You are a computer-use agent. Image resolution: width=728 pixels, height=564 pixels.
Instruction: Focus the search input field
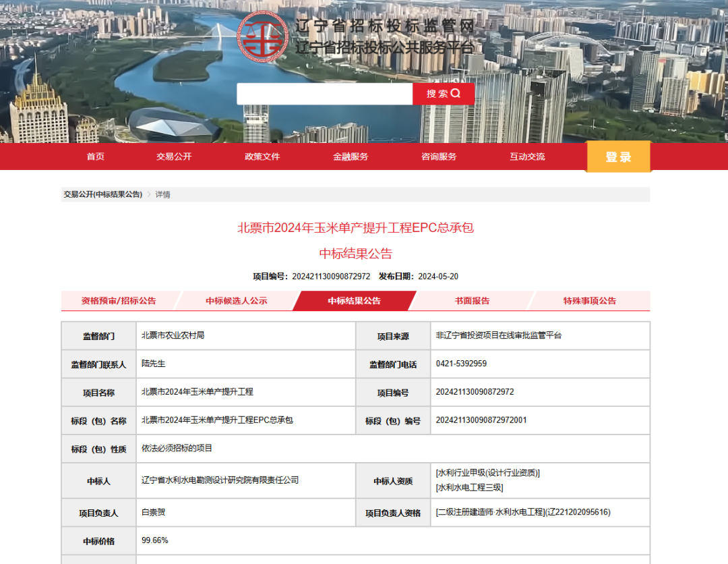coord(324,94)
